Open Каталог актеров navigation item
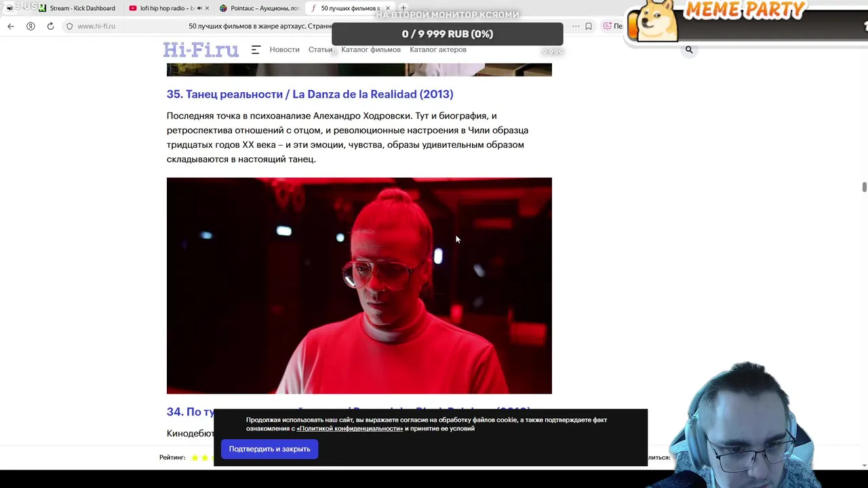 [x=438, y=49]
